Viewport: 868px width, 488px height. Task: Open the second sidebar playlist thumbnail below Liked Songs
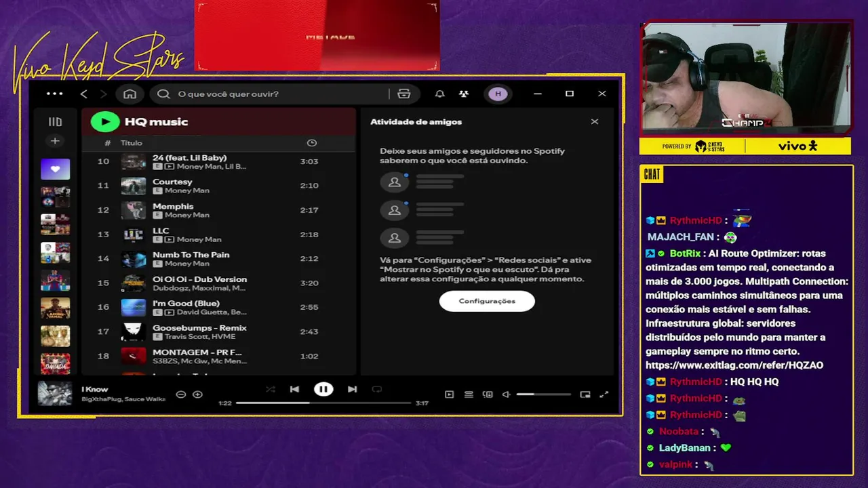click(x=55, y=224)
